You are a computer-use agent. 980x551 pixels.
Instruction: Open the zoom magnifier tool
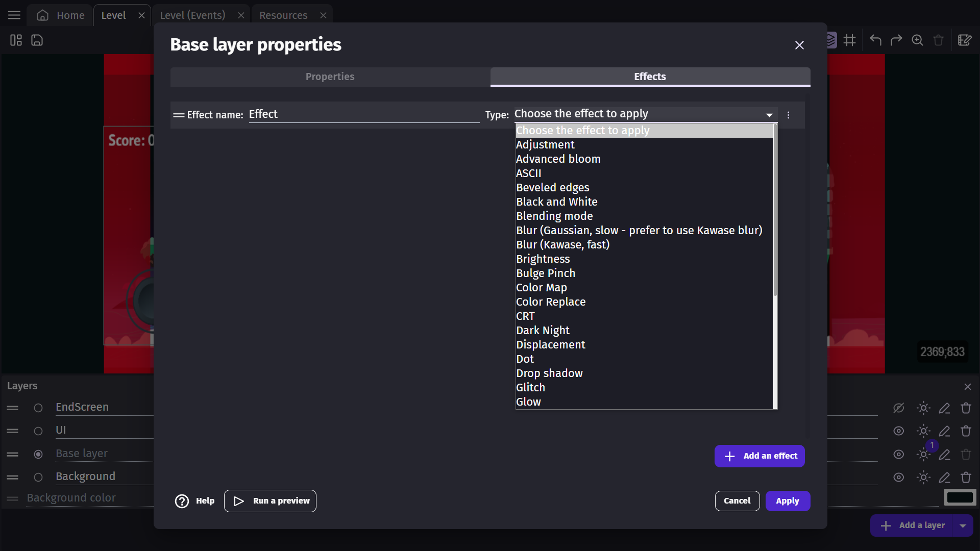point(917,40)
